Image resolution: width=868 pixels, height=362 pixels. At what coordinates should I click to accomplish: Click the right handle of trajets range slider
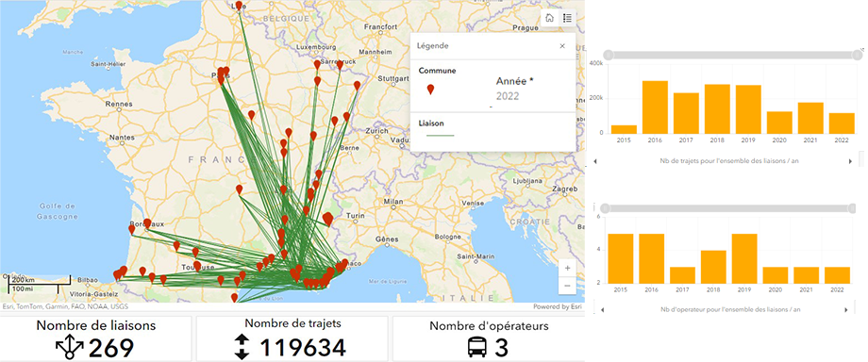click(x=858, y=55)
